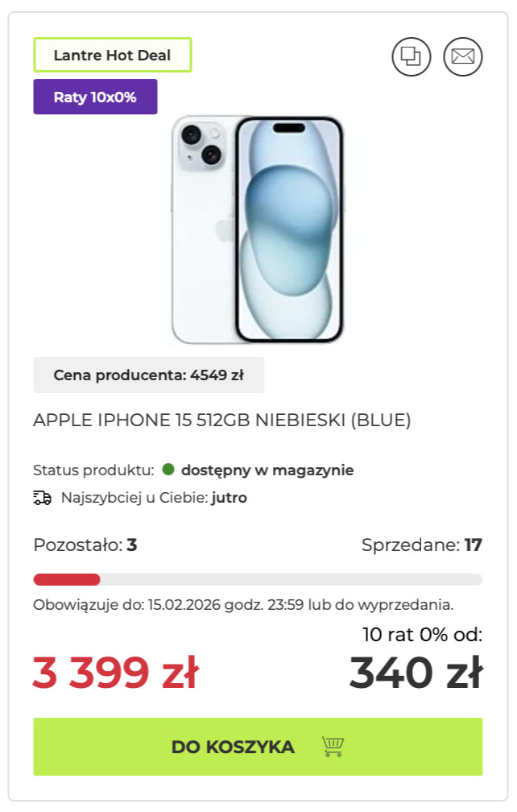Image resolution: width=517 pixels, height=812 pixels.
Task: Click the 340 zł installment amount
Action: coord(416,673)
